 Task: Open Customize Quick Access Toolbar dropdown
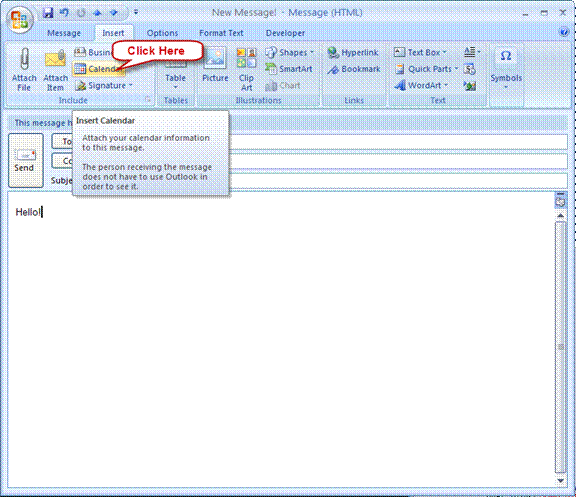pyautogui.click(x=136, y=12)
